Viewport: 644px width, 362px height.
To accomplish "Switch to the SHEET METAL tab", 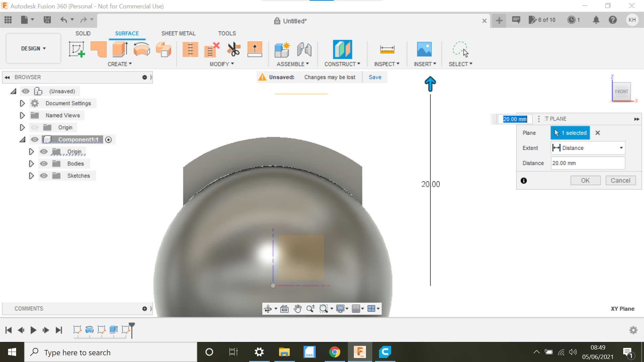I will [178, 33].
